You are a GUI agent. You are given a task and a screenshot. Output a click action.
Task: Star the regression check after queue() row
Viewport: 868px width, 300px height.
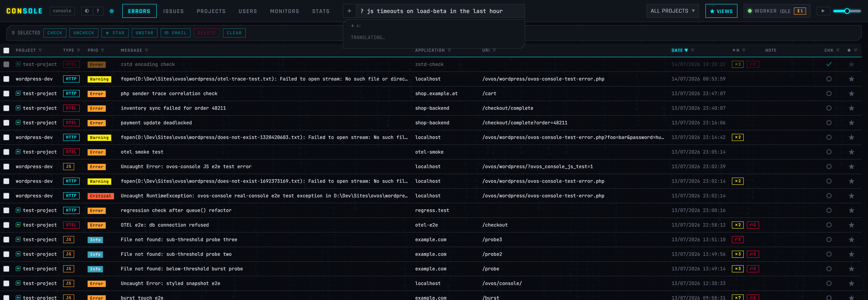(x=851, y=210)
